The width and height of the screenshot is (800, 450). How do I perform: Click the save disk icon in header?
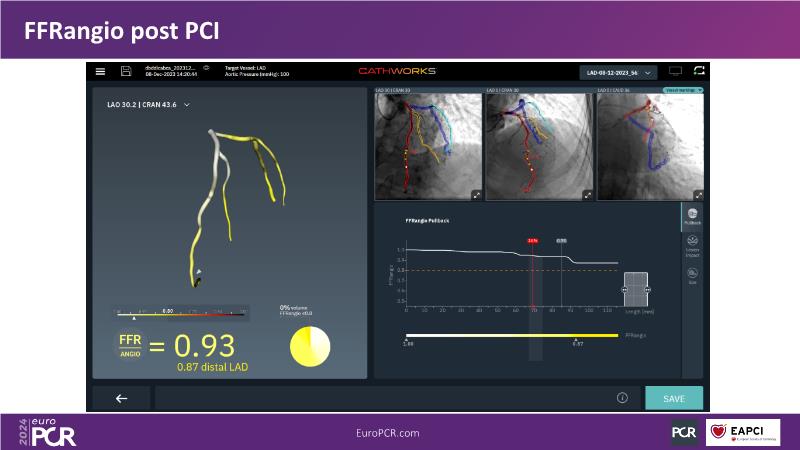126,71
